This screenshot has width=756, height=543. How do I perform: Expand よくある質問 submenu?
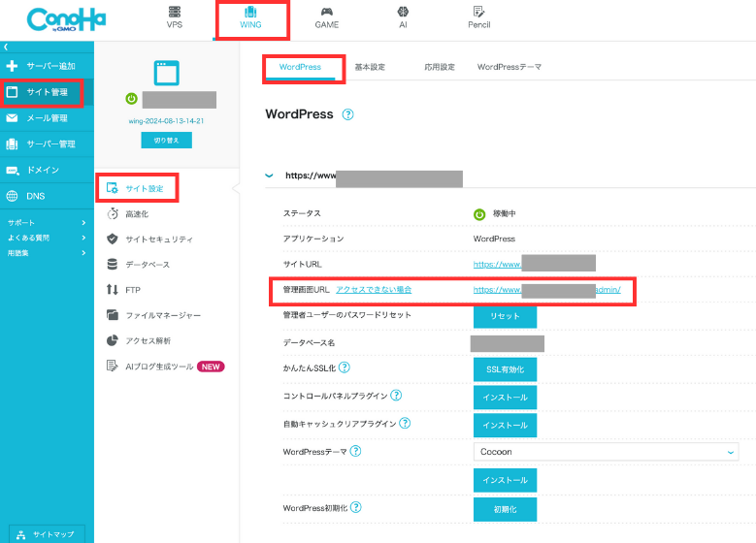coord(47,238)
